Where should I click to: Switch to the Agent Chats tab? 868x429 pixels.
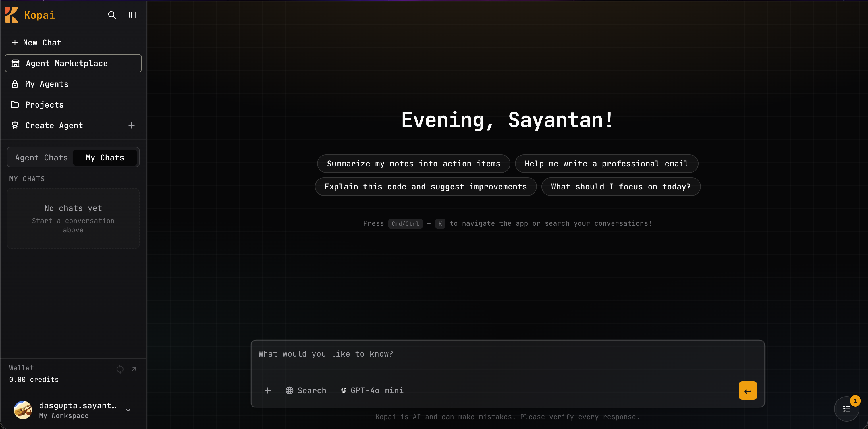[41, 158]
